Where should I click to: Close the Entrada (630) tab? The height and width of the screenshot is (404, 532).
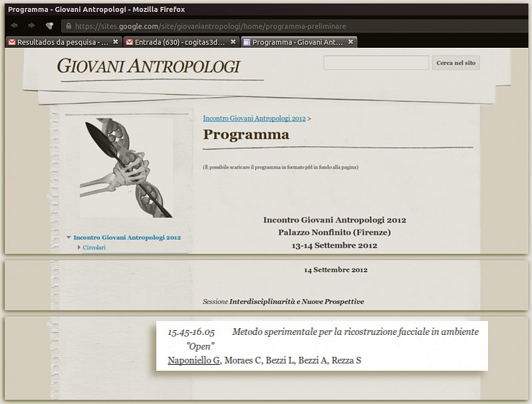[231, 43]
